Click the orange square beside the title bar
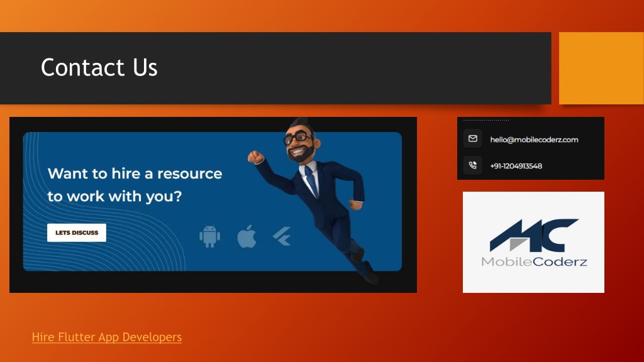Screen dimensions: 644x362 [601, 68]
